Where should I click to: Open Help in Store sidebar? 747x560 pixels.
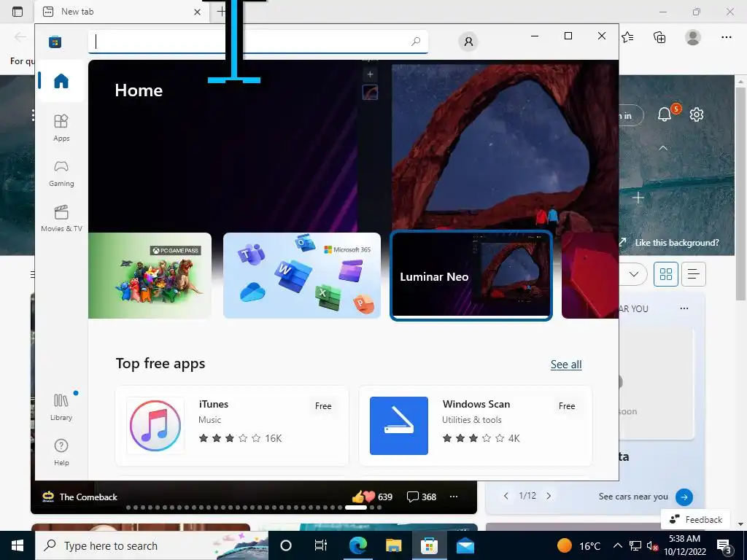click(61, 452)
